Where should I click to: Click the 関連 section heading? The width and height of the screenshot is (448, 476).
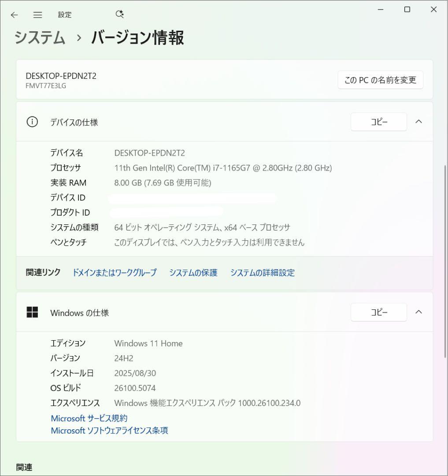[24, 467]
